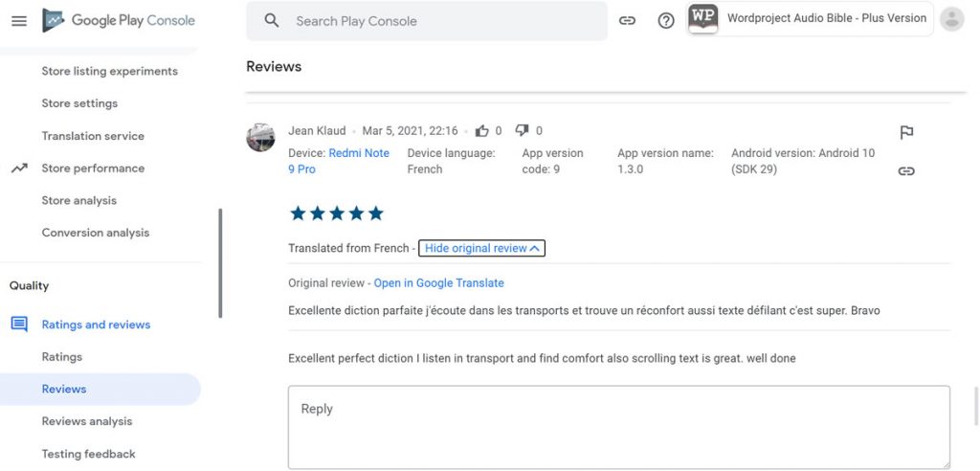This screenshot has width=980, height=471.
Task: Open the help question mark icon
Action: (x=666, y=20)
